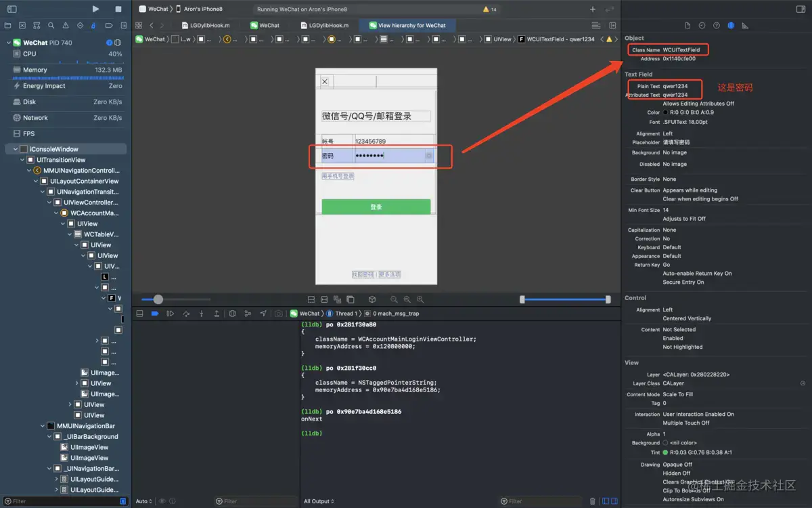The image size is (812, 508).
Task: Open the All Output dropdown
Action: click(x=319, y=501)
